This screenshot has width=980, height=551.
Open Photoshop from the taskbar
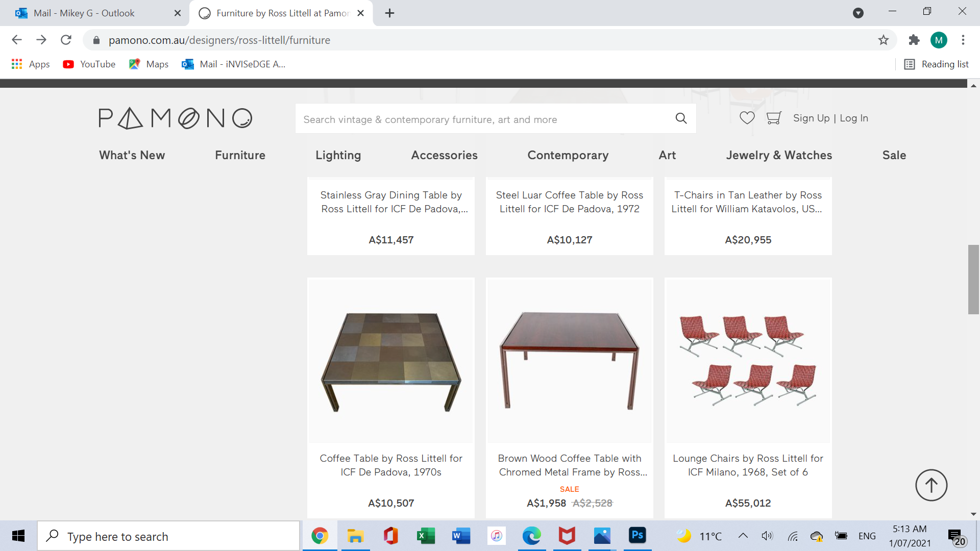tap(637, 536)
